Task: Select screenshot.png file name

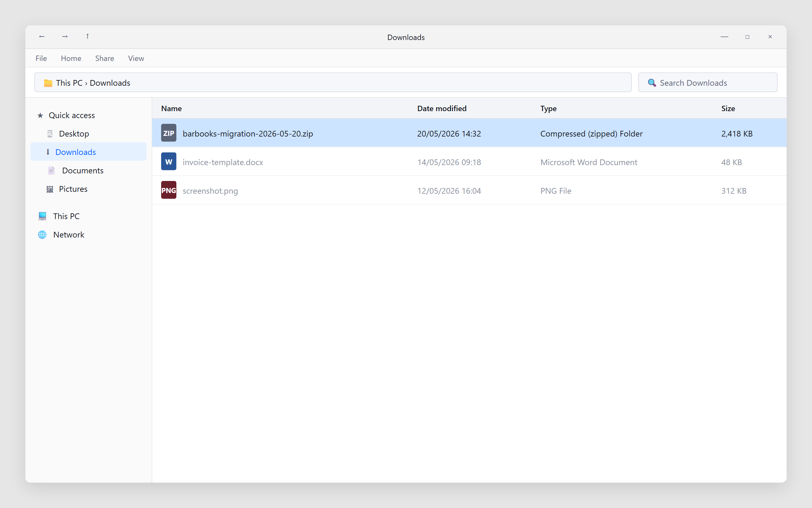Action: coord(210,191)
